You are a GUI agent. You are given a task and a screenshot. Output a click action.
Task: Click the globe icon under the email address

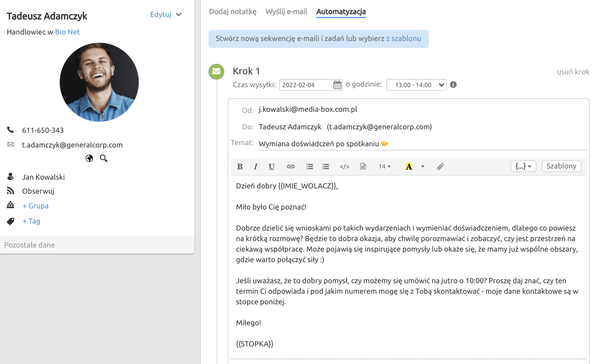tap(89, 159)
